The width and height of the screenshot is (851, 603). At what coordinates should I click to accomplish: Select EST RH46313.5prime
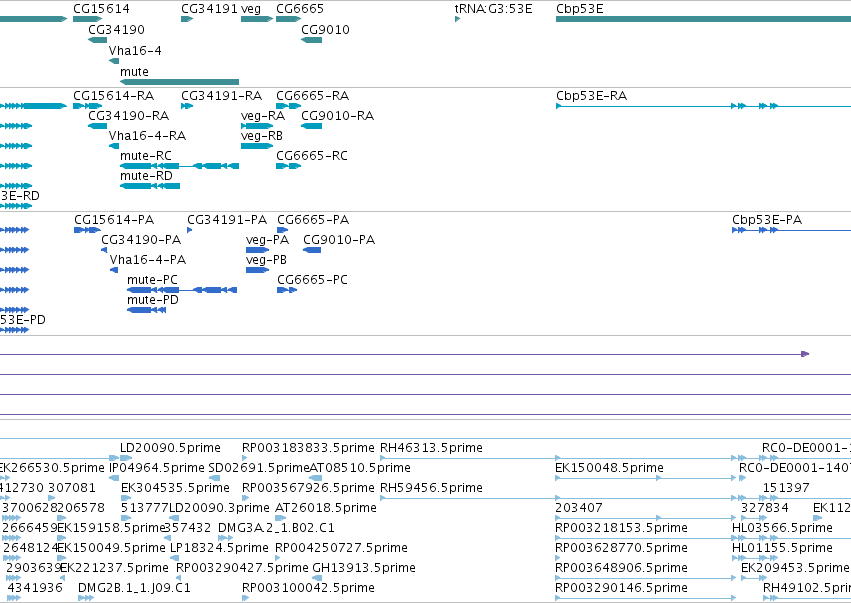(x=431, y=448)
